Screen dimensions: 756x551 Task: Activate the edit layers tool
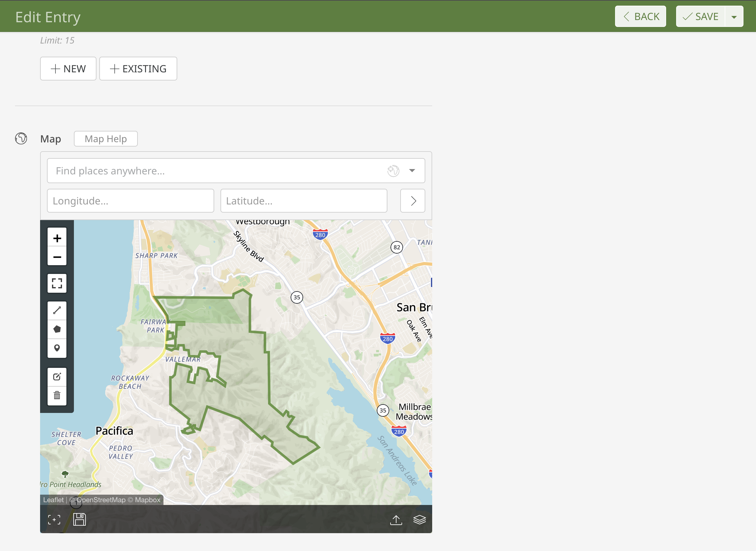[57, 377]
